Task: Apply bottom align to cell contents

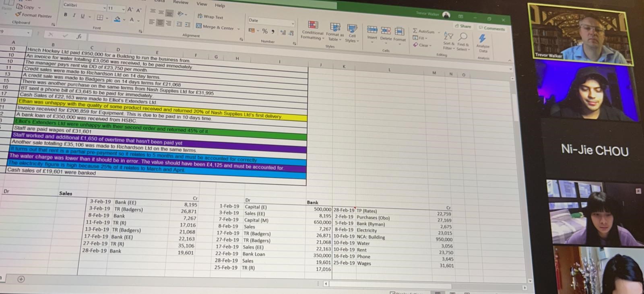Action: 170,13
